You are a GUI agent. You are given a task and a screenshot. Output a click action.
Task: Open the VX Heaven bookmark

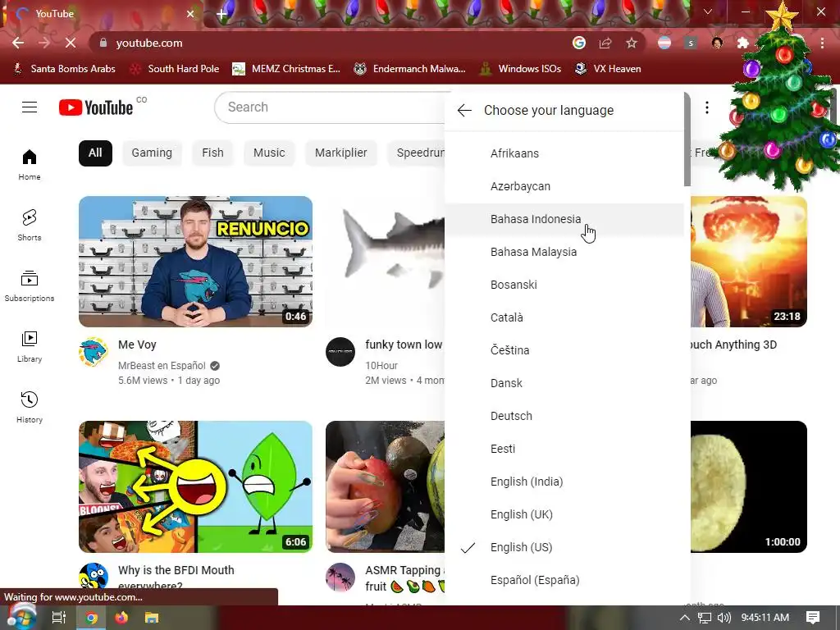608,69
